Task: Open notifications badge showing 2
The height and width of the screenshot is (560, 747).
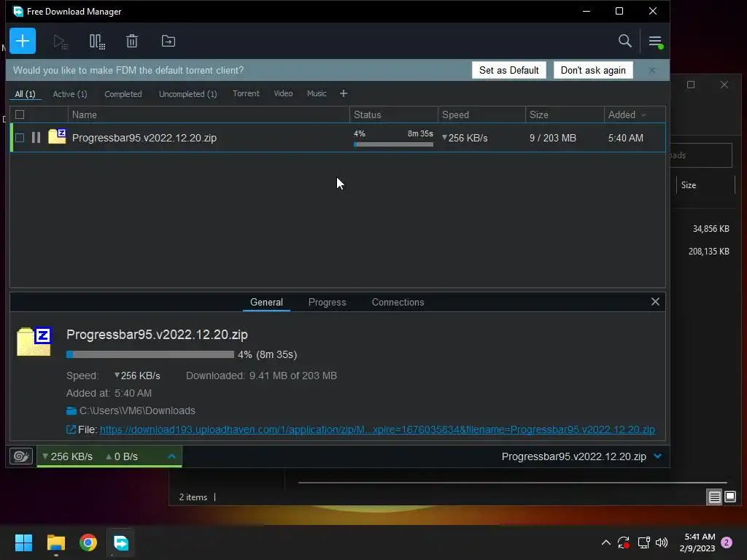Action: 727,542
